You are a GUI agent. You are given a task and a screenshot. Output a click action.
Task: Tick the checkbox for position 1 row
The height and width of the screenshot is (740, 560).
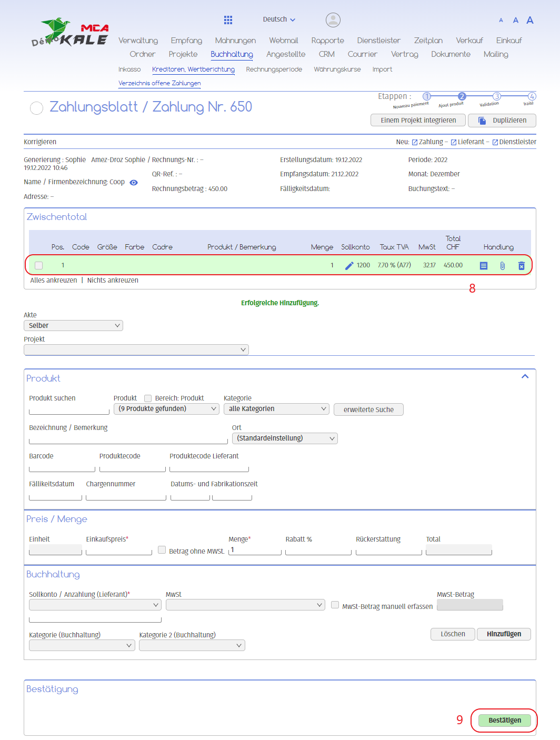[39, 266]
